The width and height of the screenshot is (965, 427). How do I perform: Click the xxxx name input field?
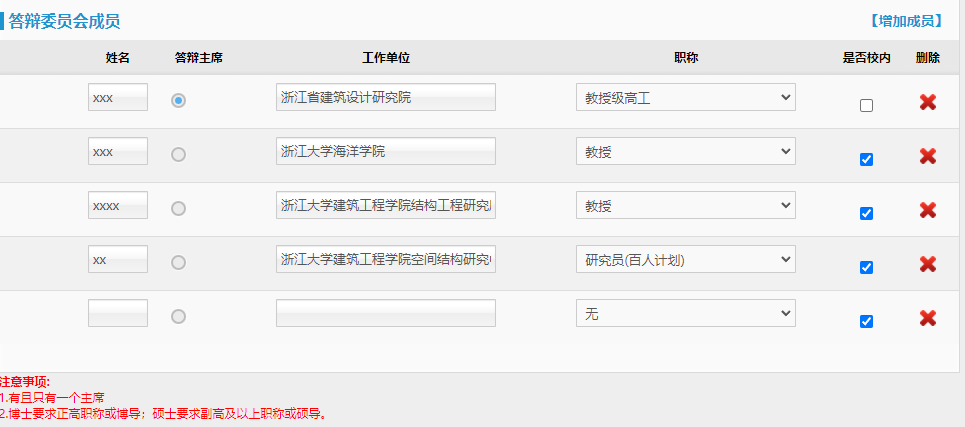coord(118,205)
